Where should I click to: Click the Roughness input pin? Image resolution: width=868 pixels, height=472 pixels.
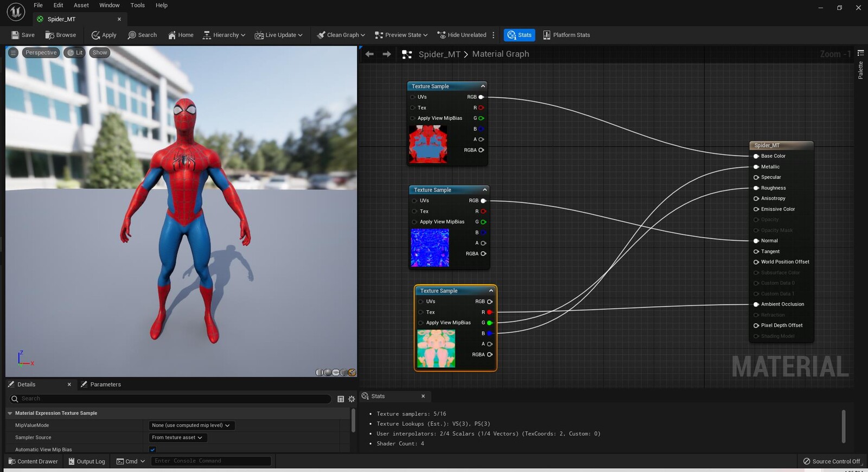pyautogui.click(x=756, y=188)
